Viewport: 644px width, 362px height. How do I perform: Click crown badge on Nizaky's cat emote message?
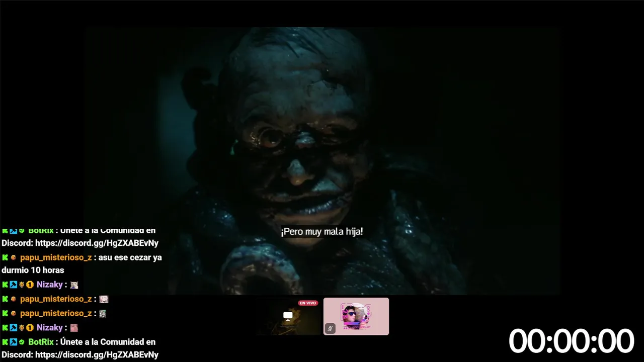pyautogui.click(x=22, y=285)
